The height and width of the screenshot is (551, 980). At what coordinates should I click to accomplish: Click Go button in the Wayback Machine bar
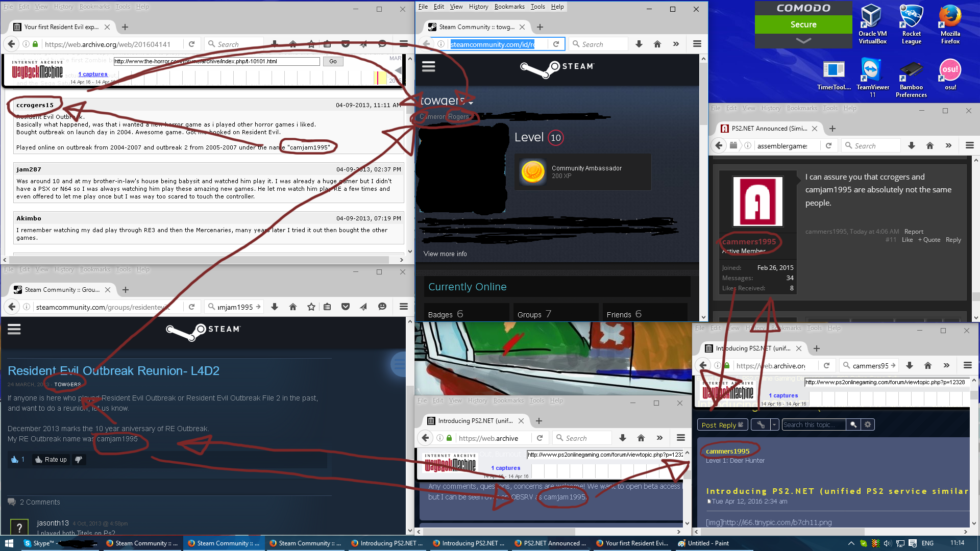pos(333,61)
